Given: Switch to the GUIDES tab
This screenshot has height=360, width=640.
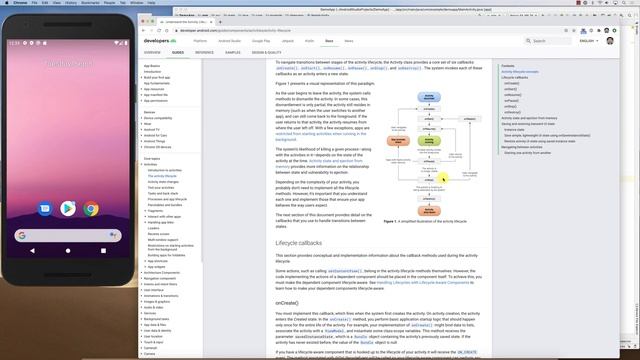Looking at the screenshot, I should point(178,53).
